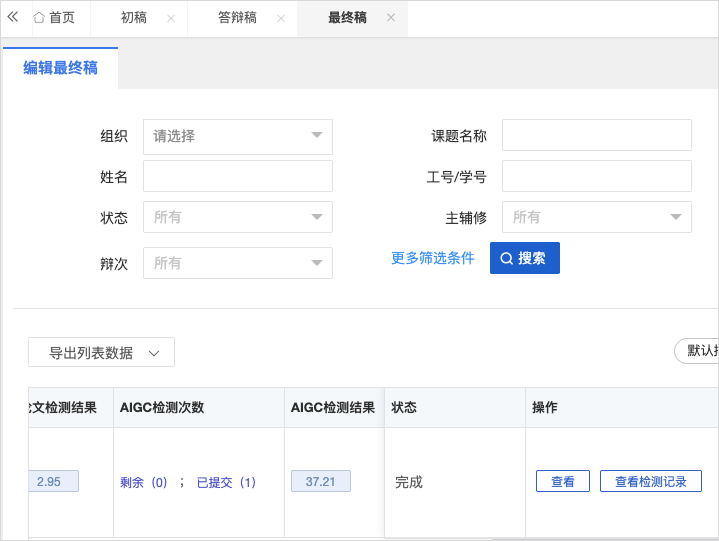This screenshot has width=719, height=541.
Task: Close the 最终稿 tab
Action: click(391, 18)
